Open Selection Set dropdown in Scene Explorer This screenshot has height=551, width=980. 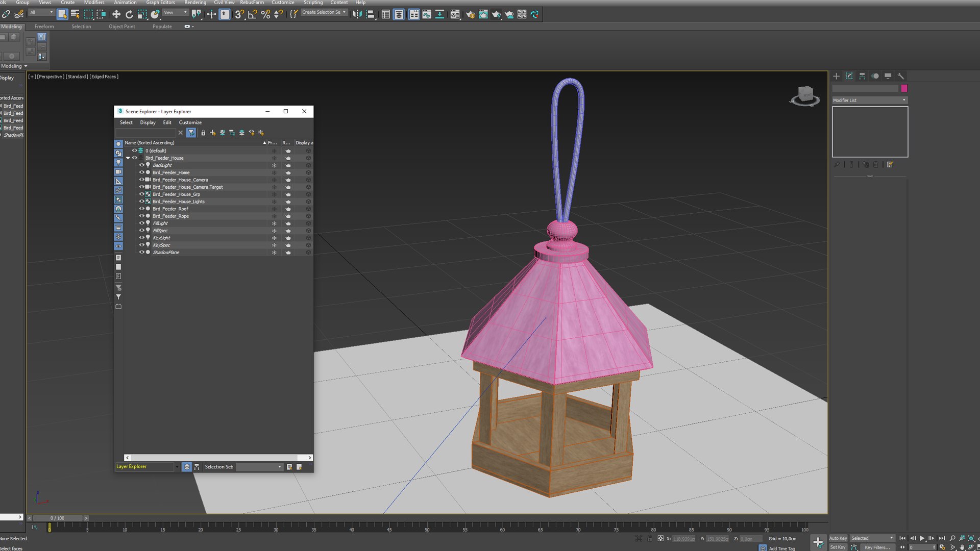(x=259, y=467)
